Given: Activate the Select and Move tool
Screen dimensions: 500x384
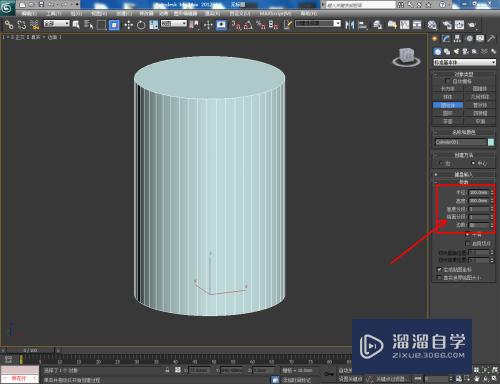Looking at the screenshot, I should [x=128, y=25].
